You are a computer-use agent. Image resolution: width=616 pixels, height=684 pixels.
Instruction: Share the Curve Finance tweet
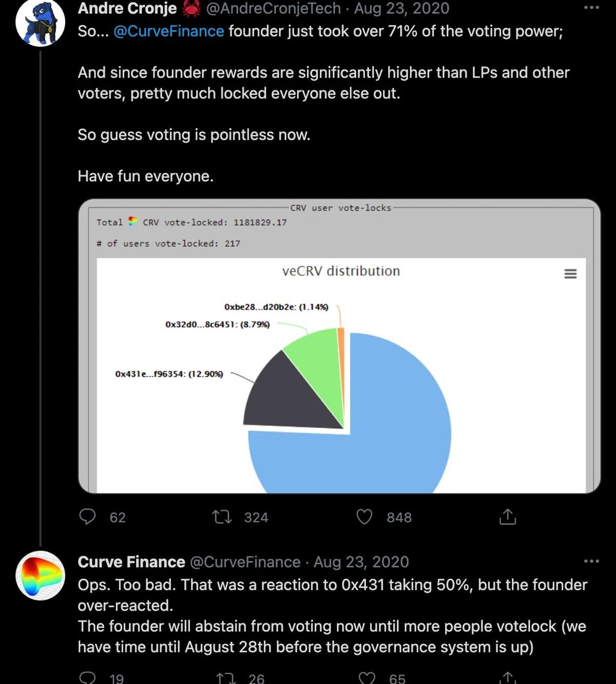pos(507,677)
